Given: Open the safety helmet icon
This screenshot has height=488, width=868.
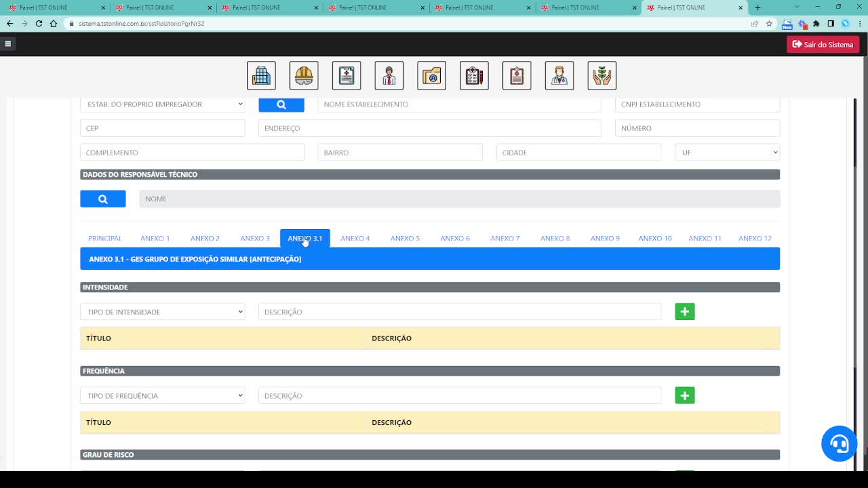Looking at the screenshot, I should click(x=304, y=76).
